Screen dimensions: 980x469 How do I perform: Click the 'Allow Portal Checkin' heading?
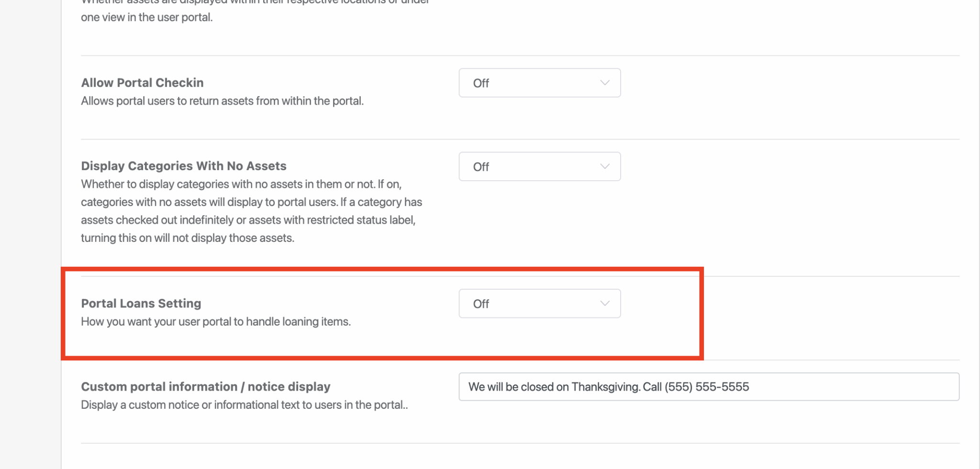[142, 83]
